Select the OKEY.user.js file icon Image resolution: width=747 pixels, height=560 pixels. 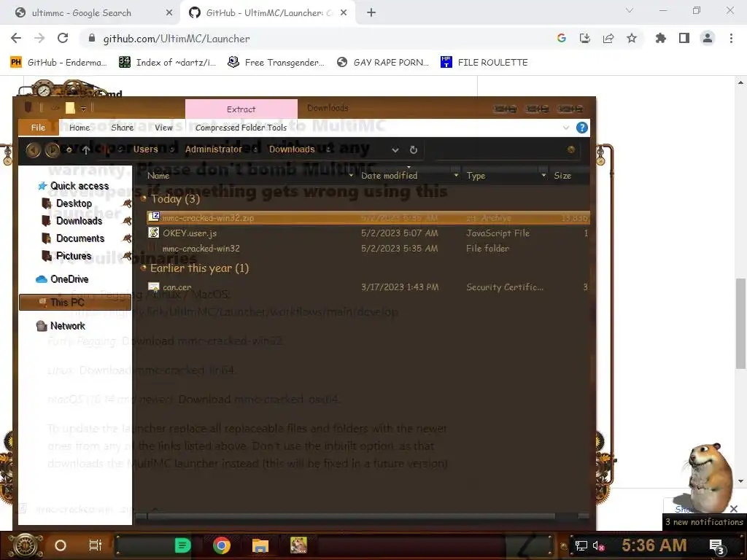[x=153, y=233]
